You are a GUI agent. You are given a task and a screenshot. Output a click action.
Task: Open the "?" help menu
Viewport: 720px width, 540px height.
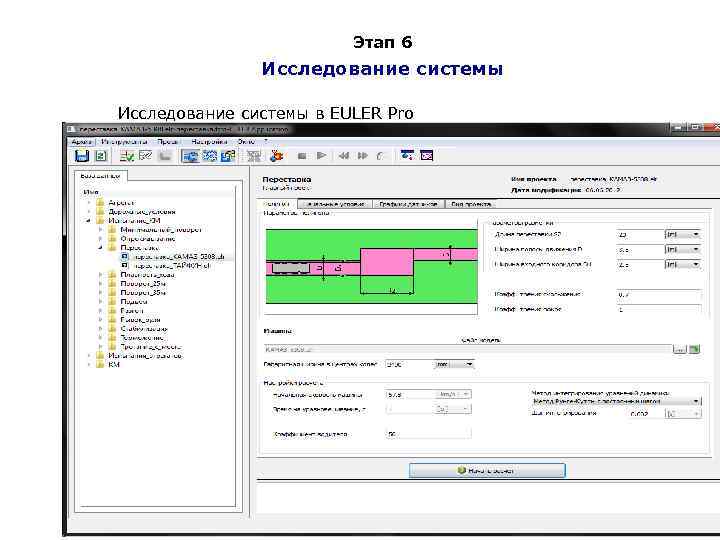265,142
